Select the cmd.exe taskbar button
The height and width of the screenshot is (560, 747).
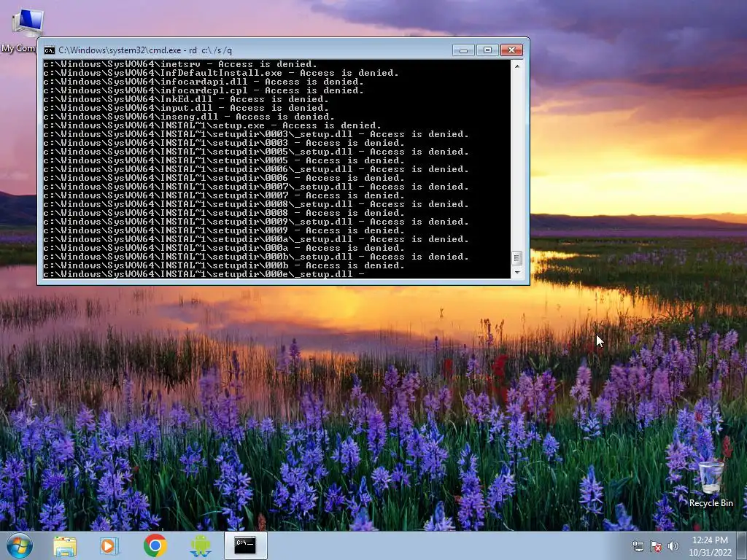245,545
